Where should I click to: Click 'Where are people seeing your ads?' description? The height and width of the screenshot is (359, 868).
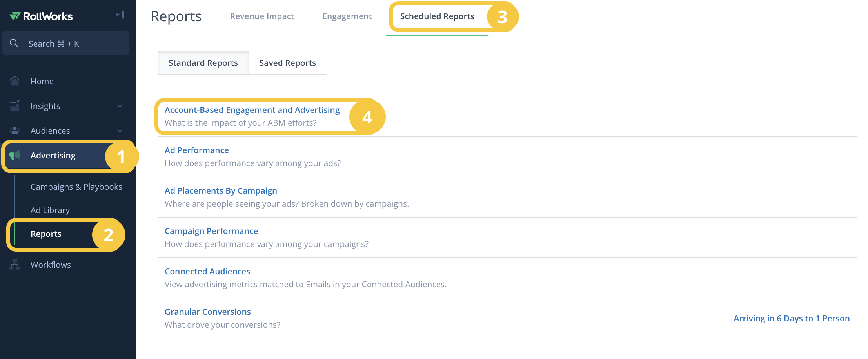pos(287,203)
